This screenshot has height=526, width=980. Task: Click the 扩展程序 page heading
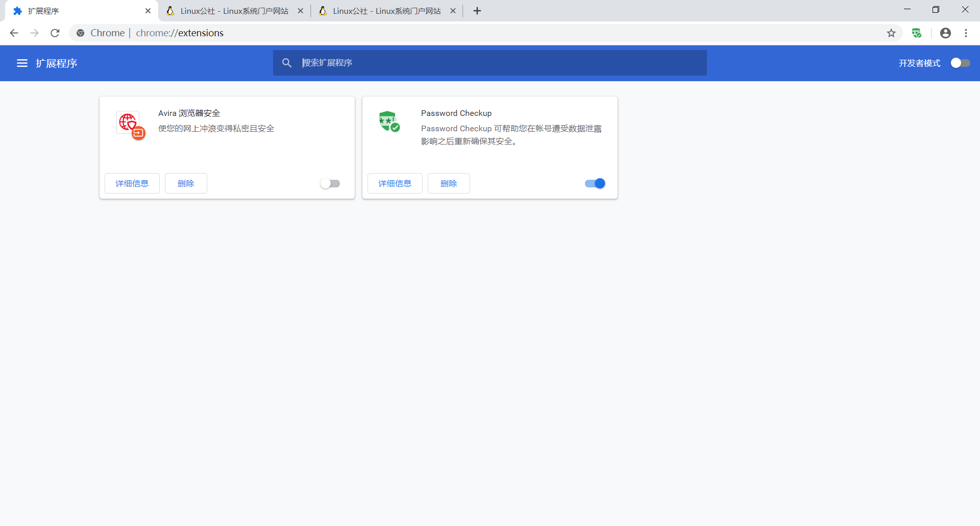pyautogui.click(x=56, y=63)
